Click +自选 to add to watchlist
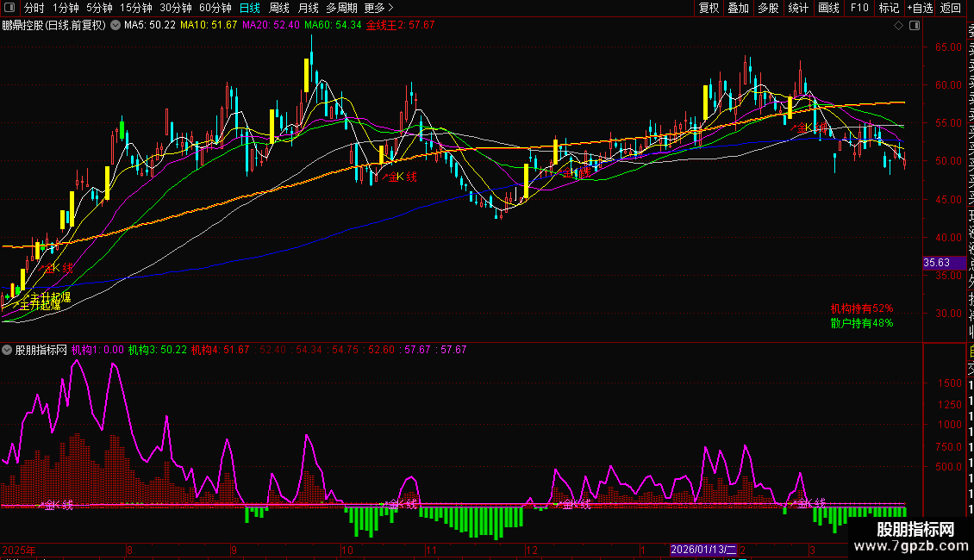The image size is (974, 560). (920, 8)
